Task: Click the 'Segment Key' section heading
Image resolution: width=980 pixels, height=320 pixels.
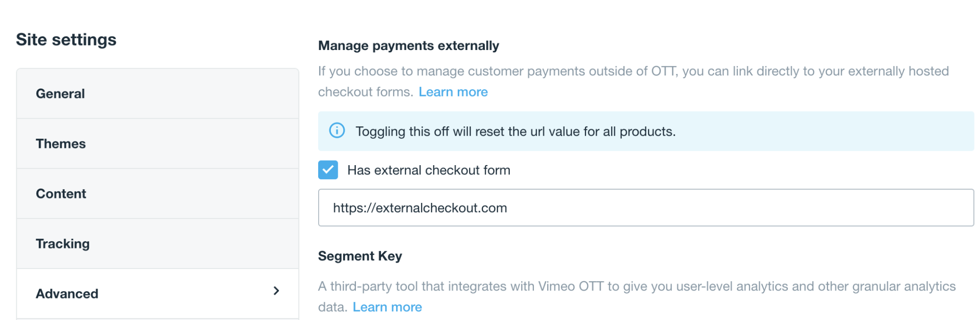Action: [360, 256]
